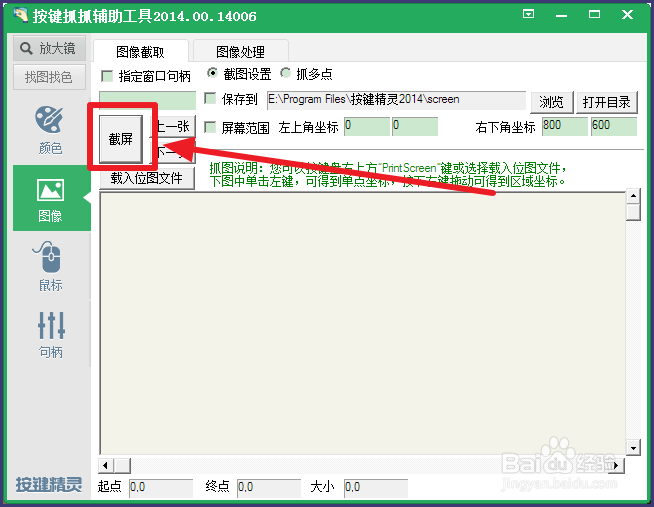Open the 鼠标 mouse section
Screen dimensions: 654x507
tap(49, 266)
